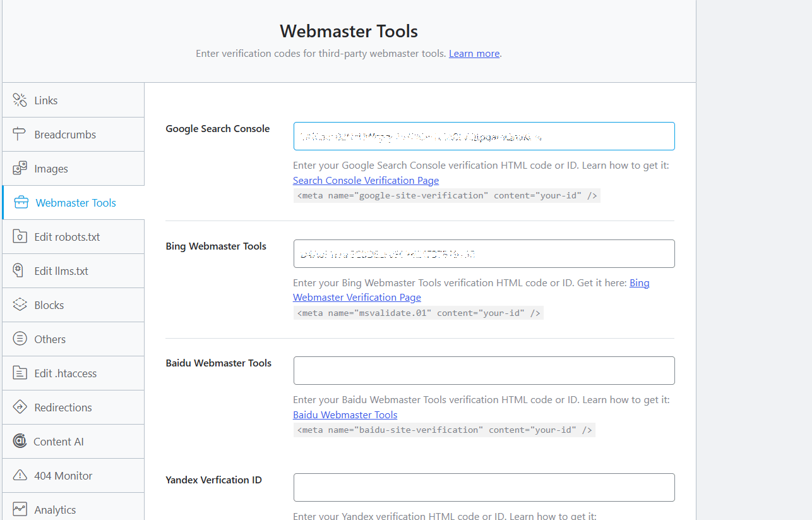Click the msvalidate.01 meta code snippet
The image size is (812, 520).
(x=418, y=313)
